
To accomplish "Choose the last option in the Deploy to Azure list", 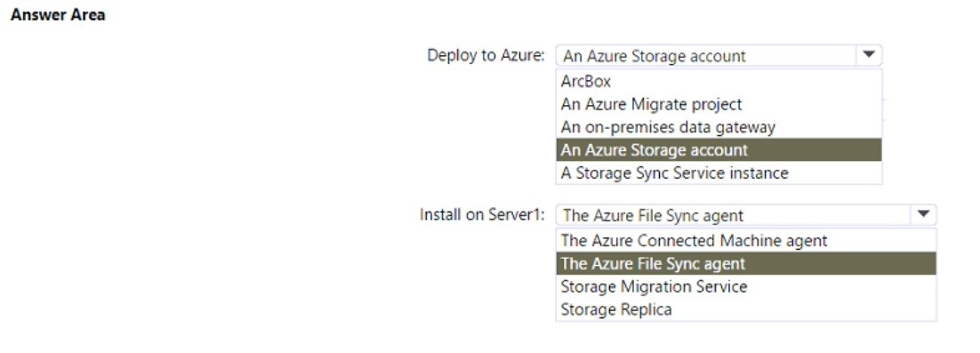I will pos(719,172).
